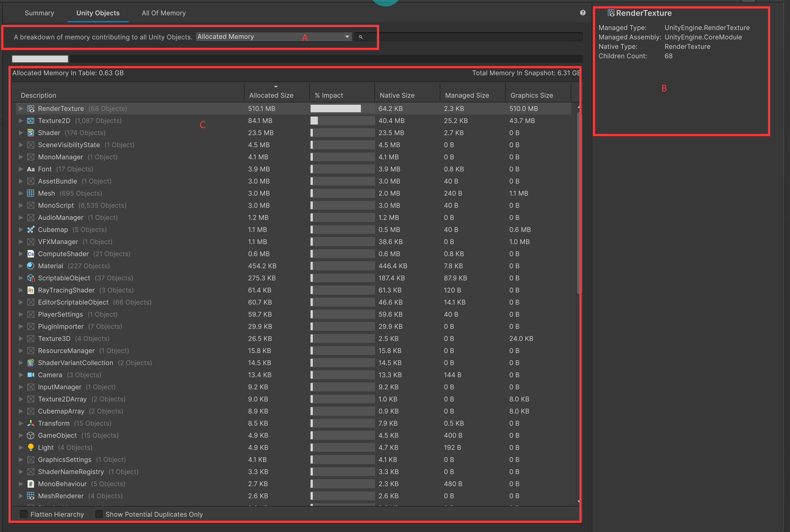The width and height of the screenshot is (790, 532).
Task: Click the green Shader icon
Action: (x=30, y=133)
